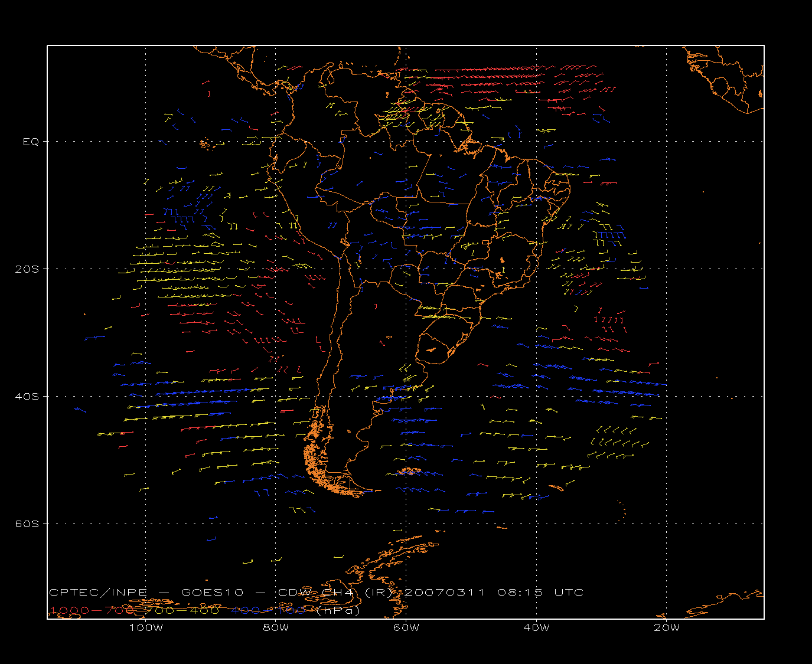Click the 08:15 UTC time text
This screenshot has width=812, height=664.
pos(540,593)
